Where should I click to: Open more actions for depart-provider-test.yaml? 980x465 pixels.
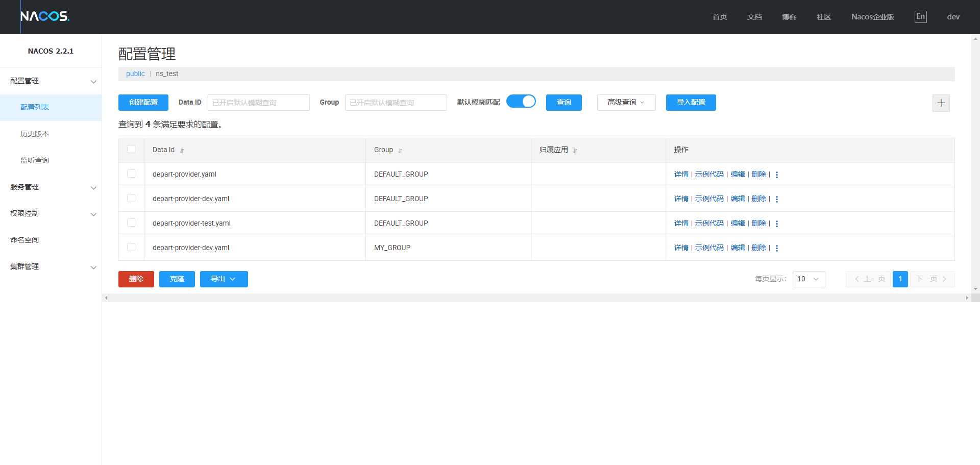point(777,224)
